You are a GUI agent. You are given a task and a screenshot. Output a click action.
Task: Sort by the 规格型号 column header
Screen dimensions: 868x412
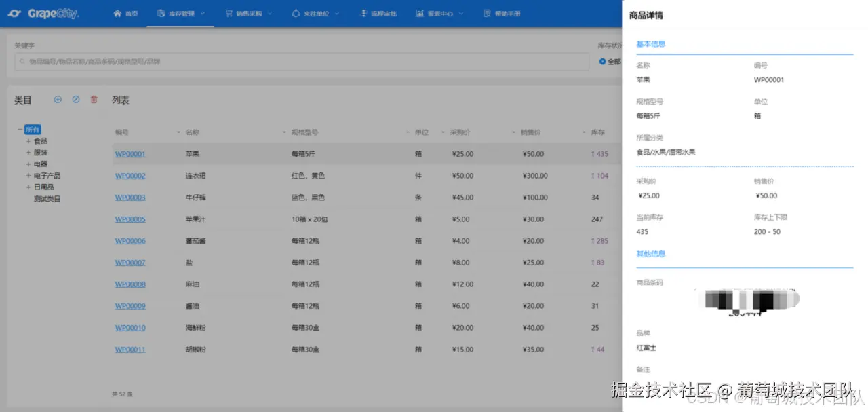[x=304, y=132]
